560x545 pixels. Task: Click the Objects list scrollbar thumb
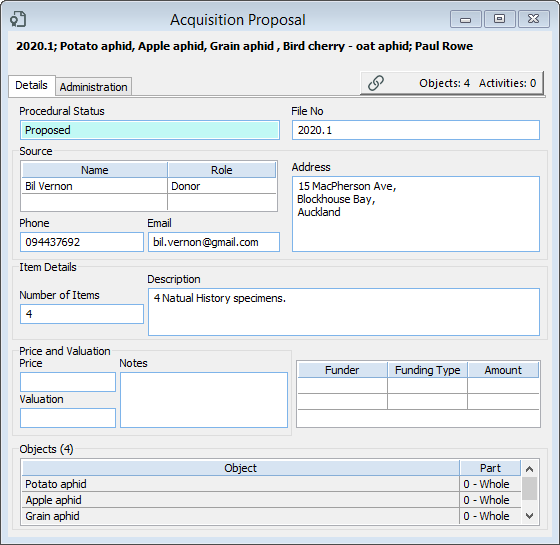tap(530, 489)
